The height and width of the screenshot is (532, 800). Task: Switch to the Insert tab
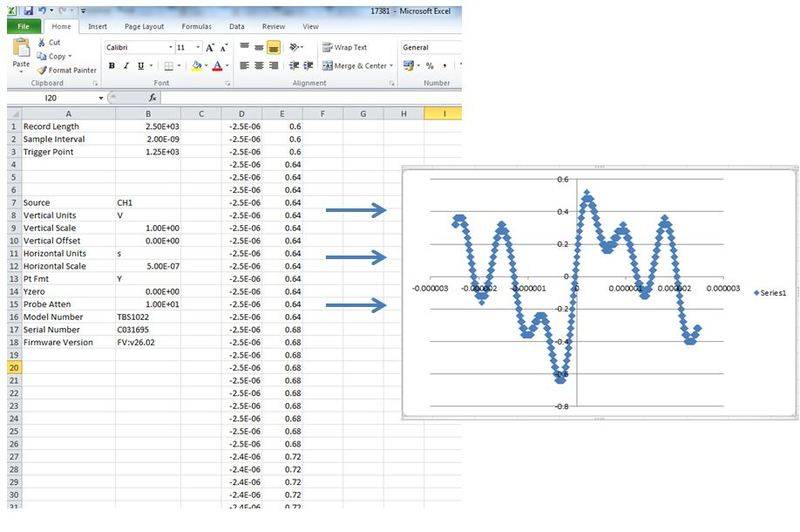(97, 27)
